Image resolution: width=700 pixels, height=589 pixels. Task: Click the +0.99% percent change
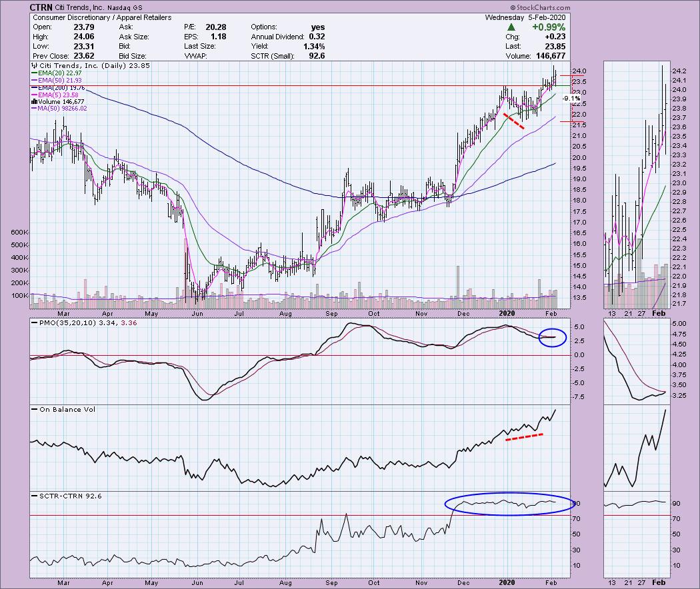point(549,27)
